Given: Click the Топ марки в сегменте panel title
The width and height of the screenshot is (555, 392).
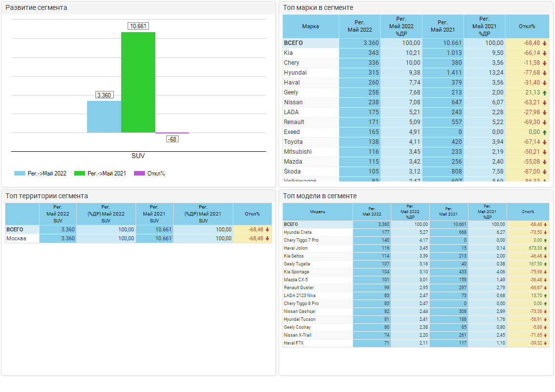Looking at the screenshot, I should [318, 7].
